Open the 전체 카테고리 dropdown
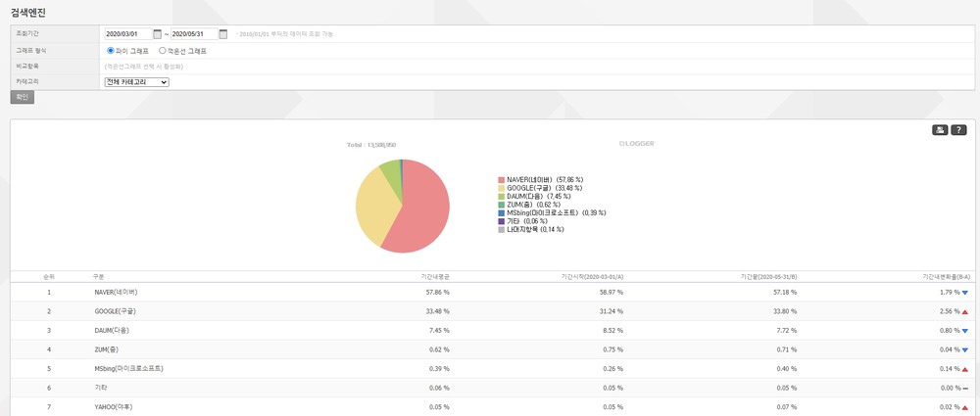 (136, 82)
